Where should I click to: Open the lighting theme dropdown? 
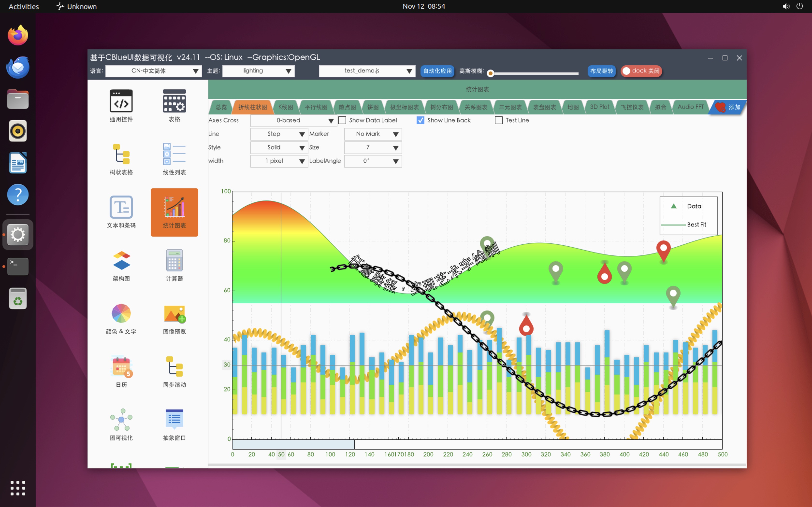click(258, 71)
